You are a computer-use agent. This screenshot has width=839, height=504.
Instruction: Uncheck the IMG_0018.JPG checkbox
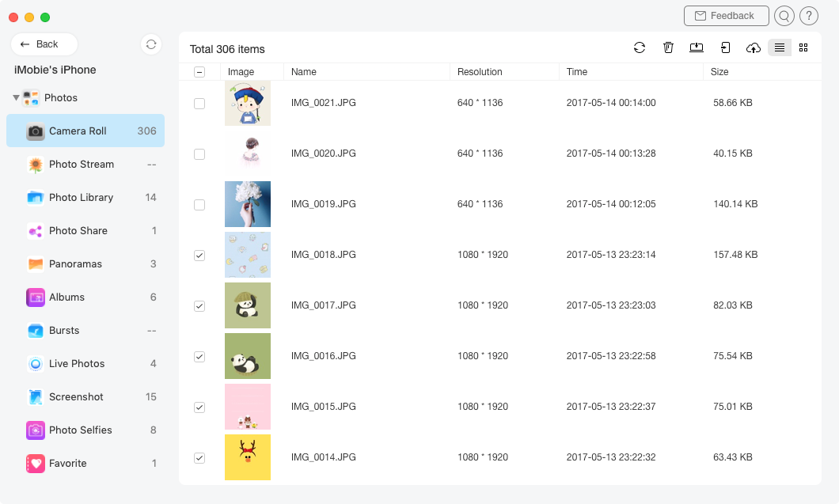point(199,255)
